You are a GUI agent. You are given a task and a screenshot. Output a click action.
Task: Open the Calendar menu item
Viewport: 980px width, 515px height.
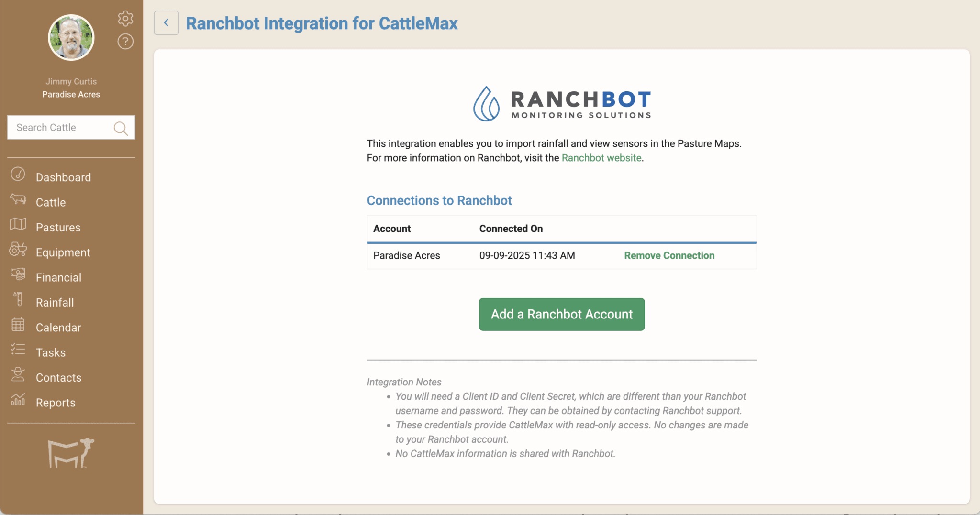(x=58, y=328)
